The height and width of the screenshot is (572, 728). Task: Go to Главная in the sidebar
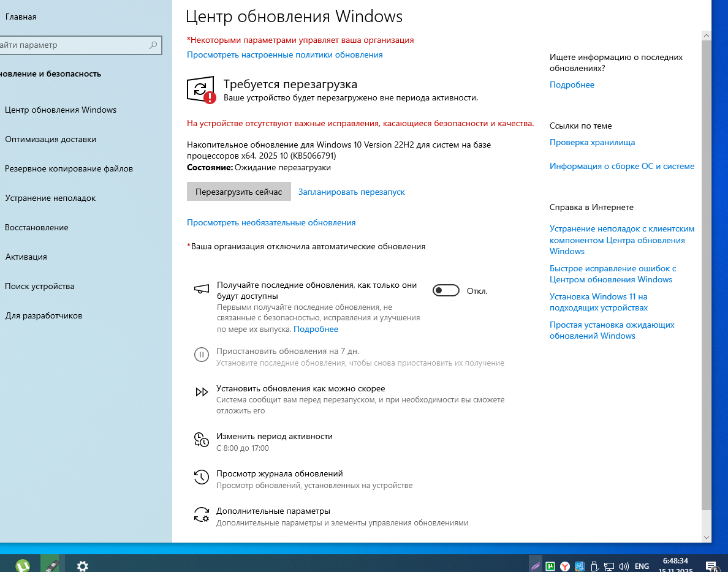20,17
